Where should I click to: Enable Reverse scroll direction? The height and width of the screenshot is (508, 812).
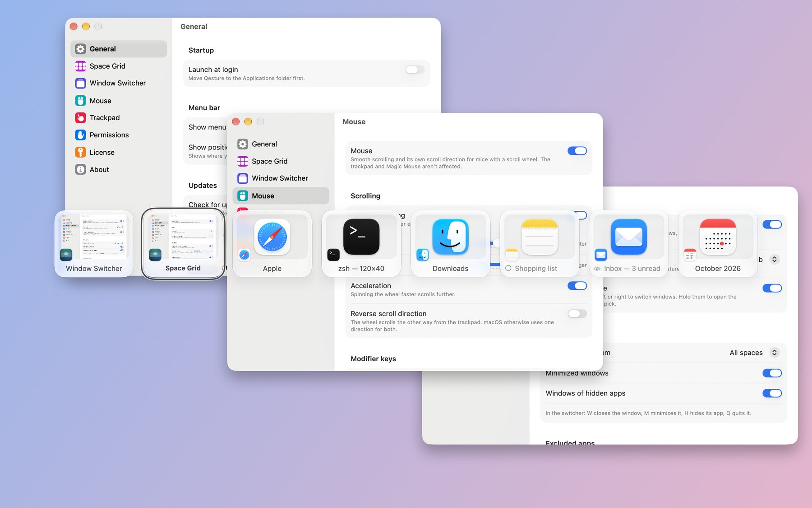(577, 314)
